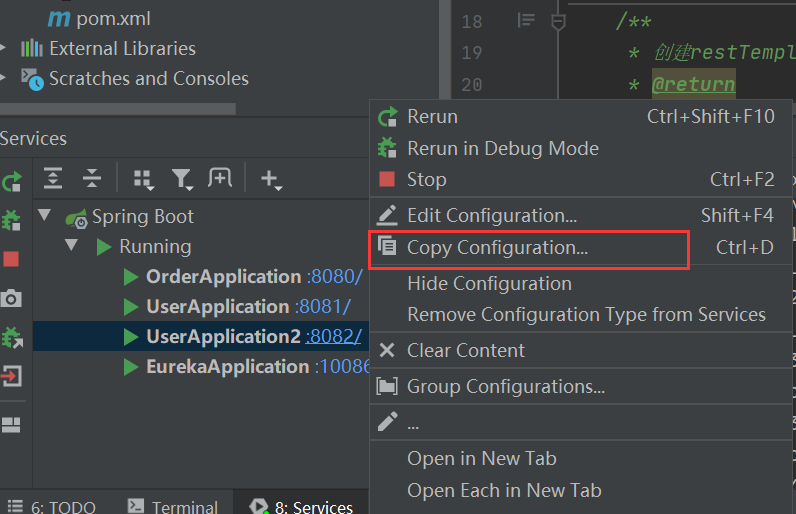The width and height of the screenshot is (796, 514).
Task: Open the Add Service plus dropdown
Action: tap(270, 179)
